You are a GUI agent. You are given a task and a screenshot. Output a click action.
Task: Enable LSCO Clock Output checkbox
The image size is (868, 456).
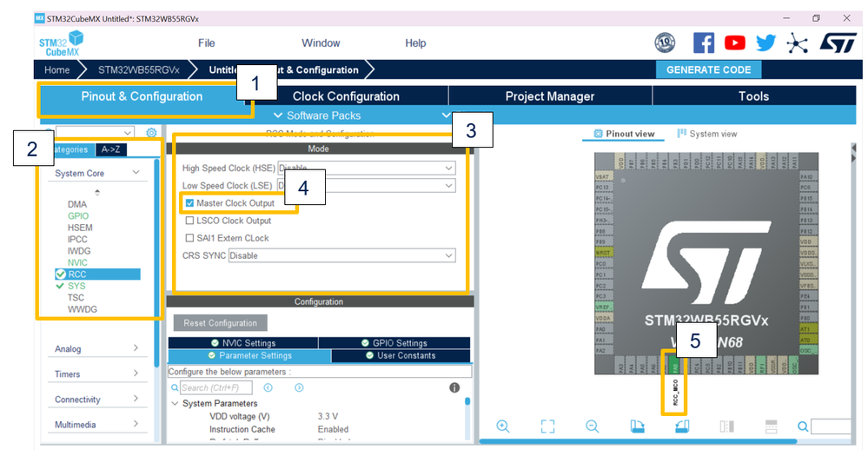coord(189,221)
